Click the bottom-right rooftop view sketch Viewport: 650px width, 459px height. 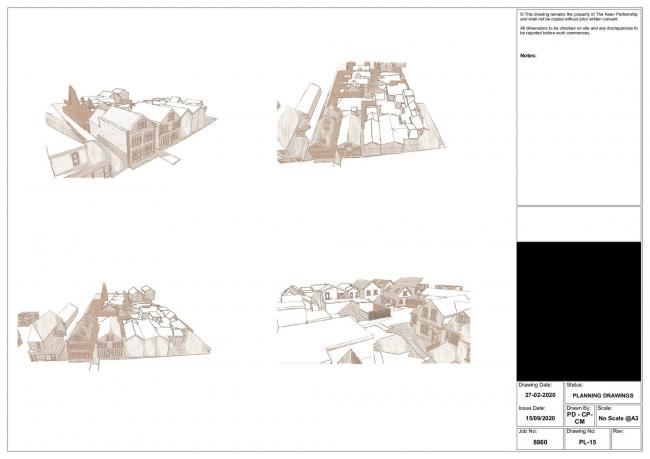372,318
